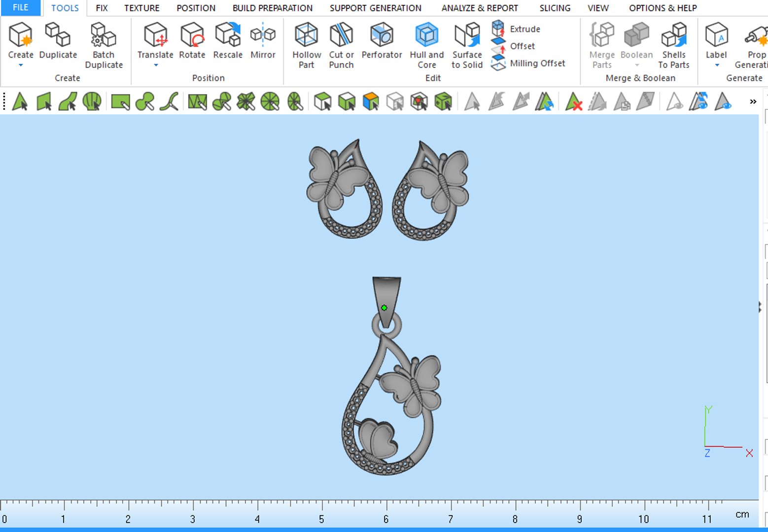This screenshot has width=768, height=532.
Task: Expand the Create dropdown arrow
Action: 21,65
